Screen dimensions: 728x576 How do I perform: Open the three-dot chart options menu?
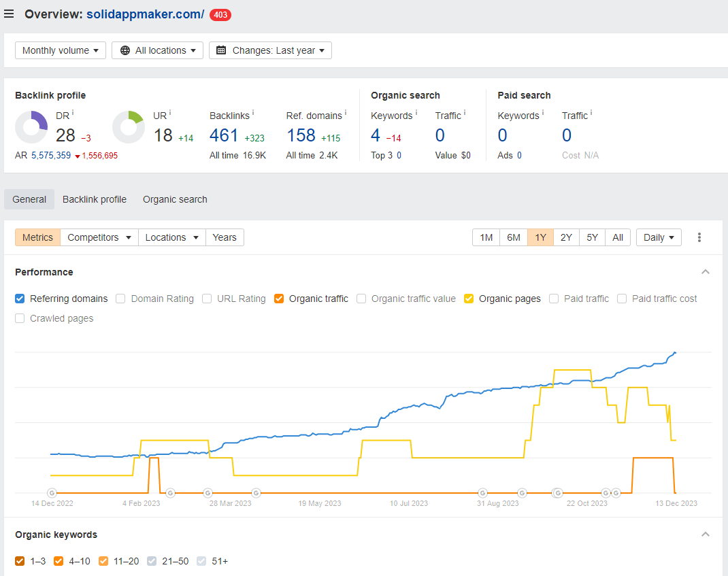click(x=699, y=237)
